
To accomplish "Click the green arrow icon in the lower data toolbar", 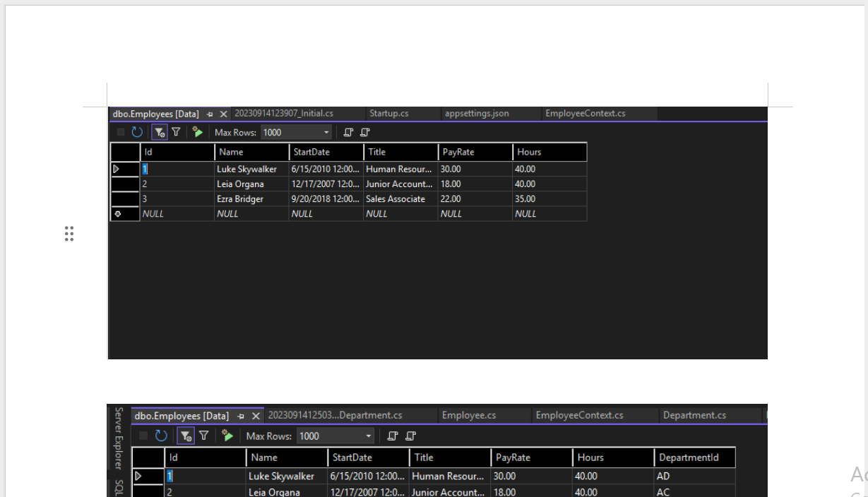I will [x=227, y=436].
